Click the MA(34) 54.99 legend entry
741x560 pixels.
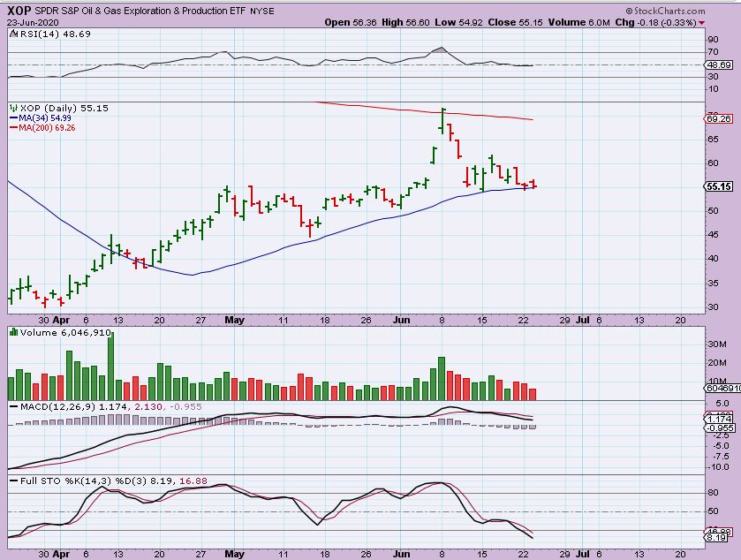(x=41, y=118)
